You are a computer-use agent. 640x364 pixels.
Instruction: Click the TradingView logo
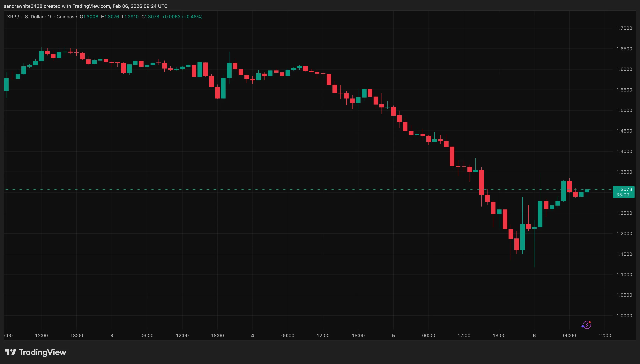[x=35, y=353]
